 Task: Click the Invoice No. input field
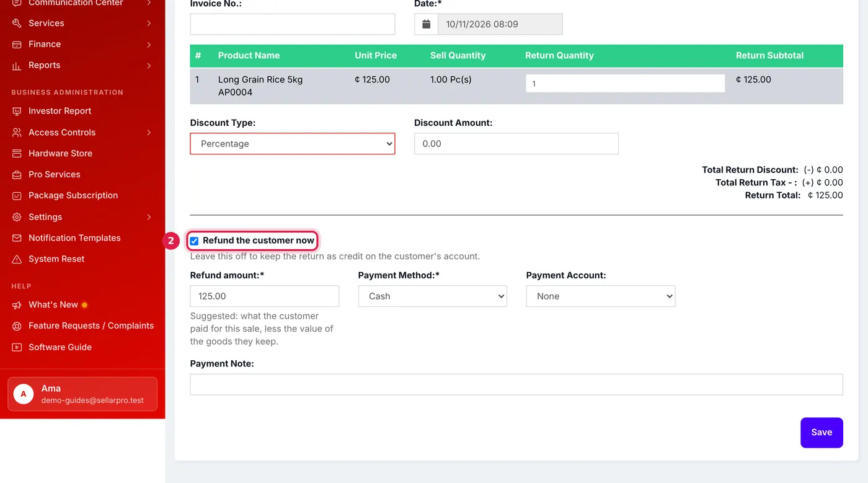(293, 24)
